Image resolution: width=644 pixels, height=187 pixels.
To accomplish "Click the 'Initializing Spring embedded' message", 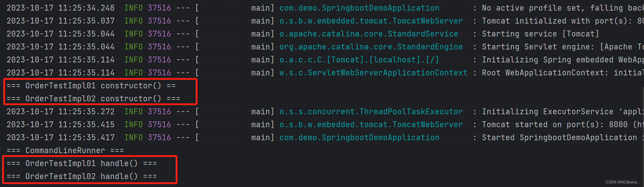I will (563, 60).
